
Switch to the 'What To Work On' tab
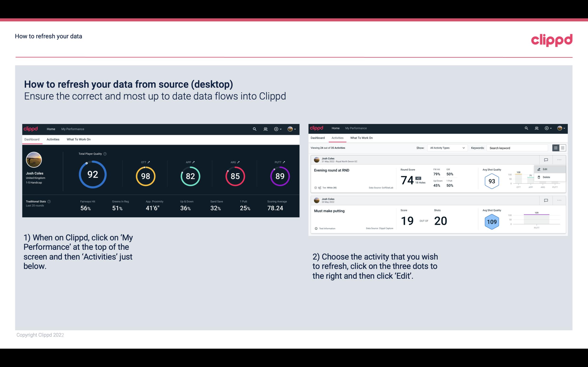78,139
